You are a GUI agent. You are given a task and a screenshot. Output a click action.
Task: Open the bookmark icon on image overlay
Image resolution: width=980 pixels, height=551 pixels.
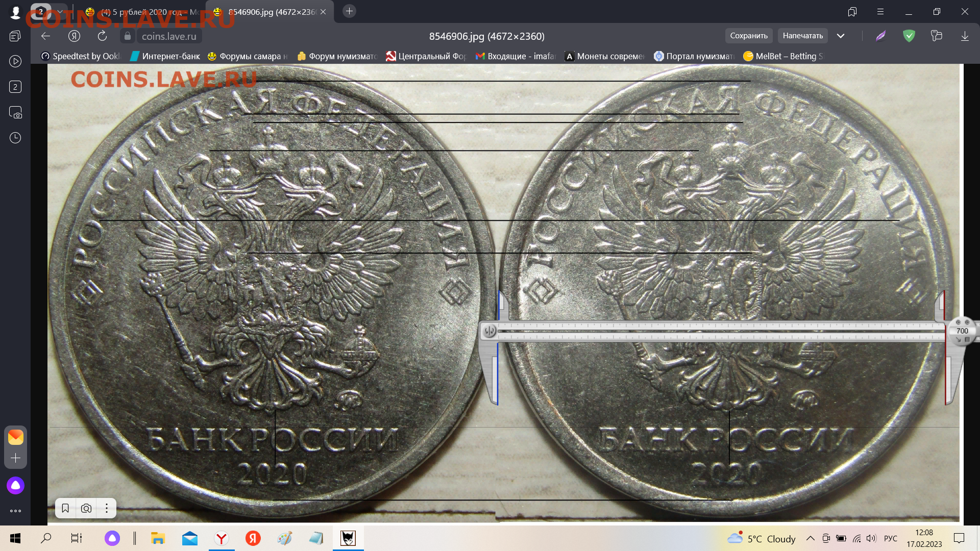click(x=65, y=508)
